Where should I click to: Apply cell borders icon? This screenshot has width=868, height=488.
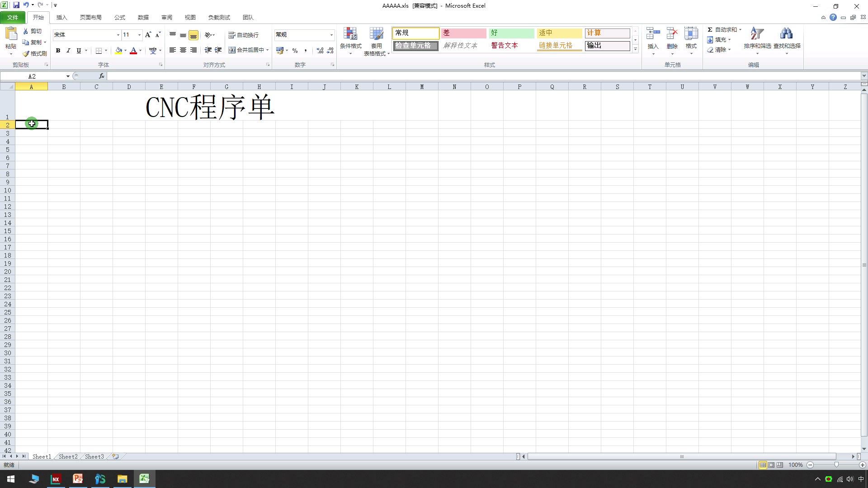point(99,51)
